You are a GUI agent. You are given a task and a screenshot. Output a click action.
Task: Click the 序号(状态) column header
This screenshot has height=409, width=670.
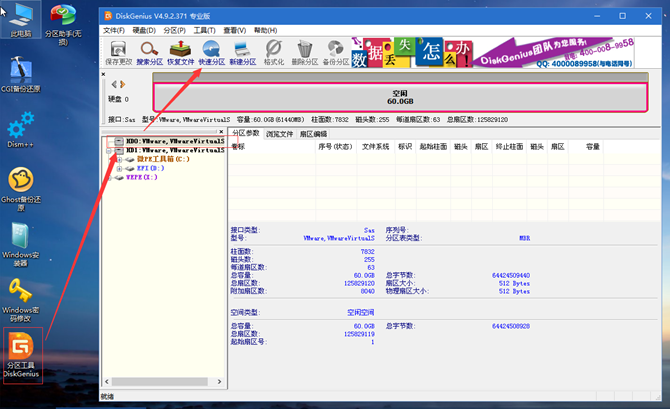coord(335,147)
